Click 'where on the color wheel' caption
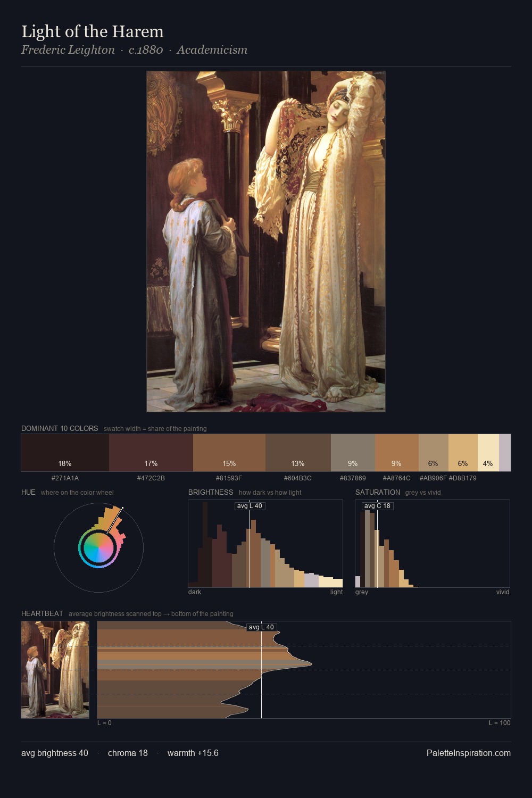 (77, 493)
